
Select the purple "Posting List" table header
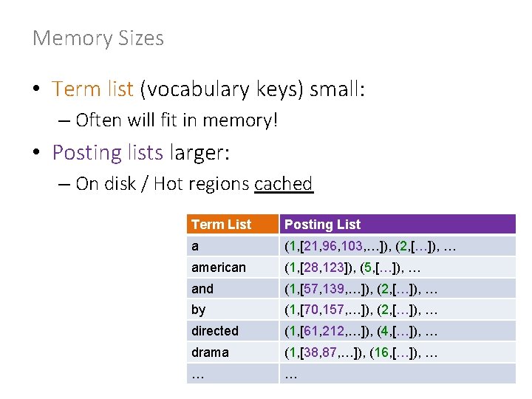pyautogui.click(x=323, y=225)
